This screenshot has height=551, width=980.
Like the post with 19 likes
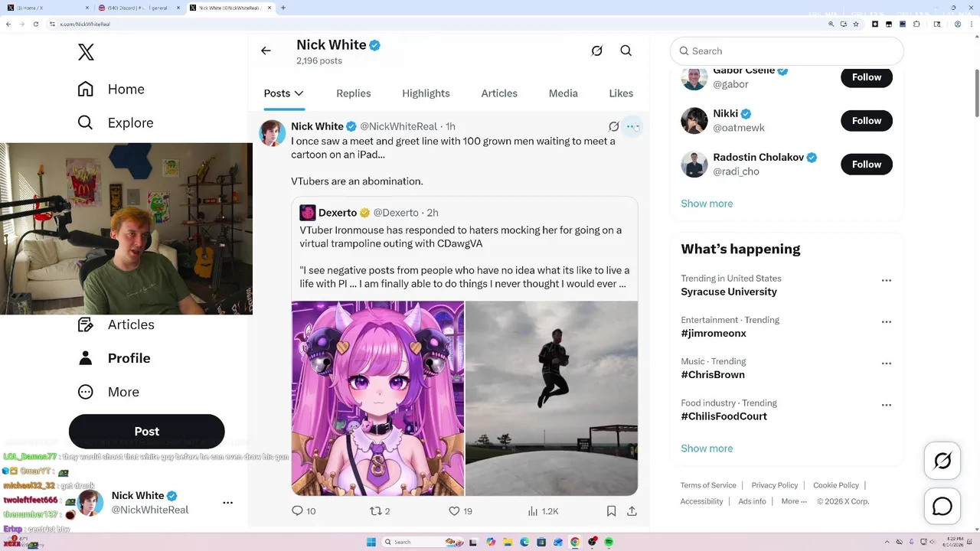[x=461, y=511]
